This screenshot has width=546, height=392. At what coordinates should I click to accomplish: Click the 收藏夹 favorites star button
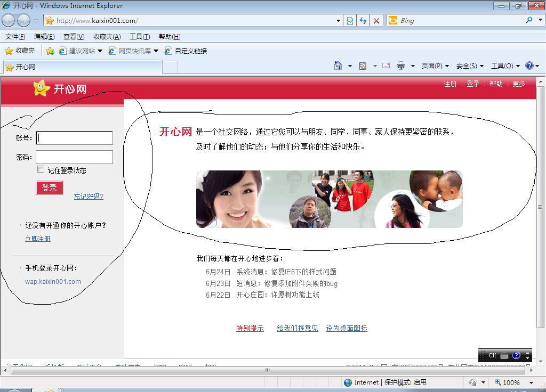(x=20, y=51)
